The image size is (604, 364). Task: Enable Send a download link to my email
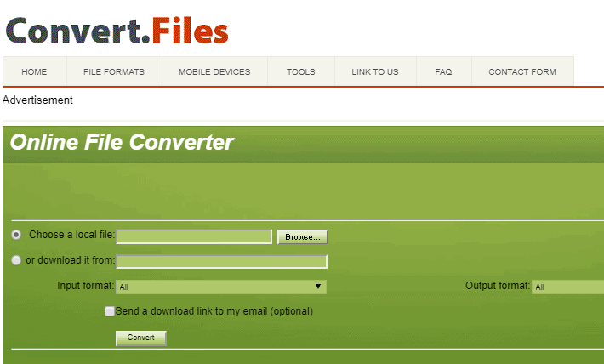pyautogui.click(x=110, y=311)
